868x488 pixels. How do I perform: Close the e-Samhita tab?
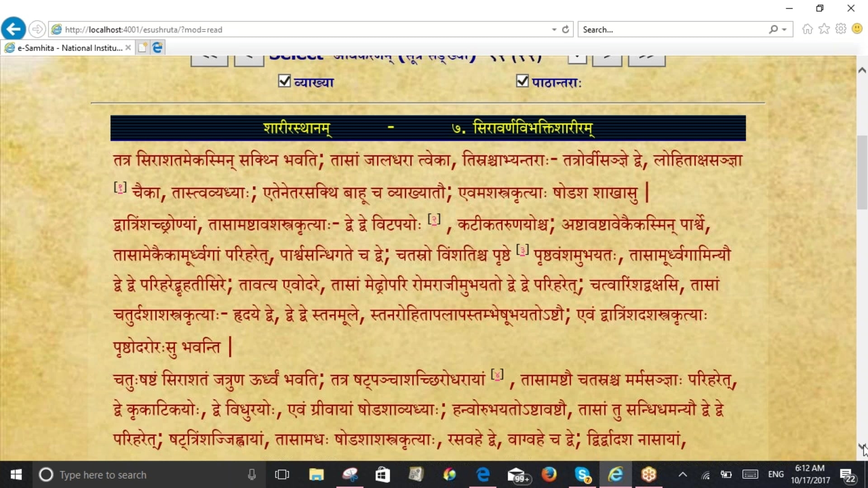(x=128, y=47)
